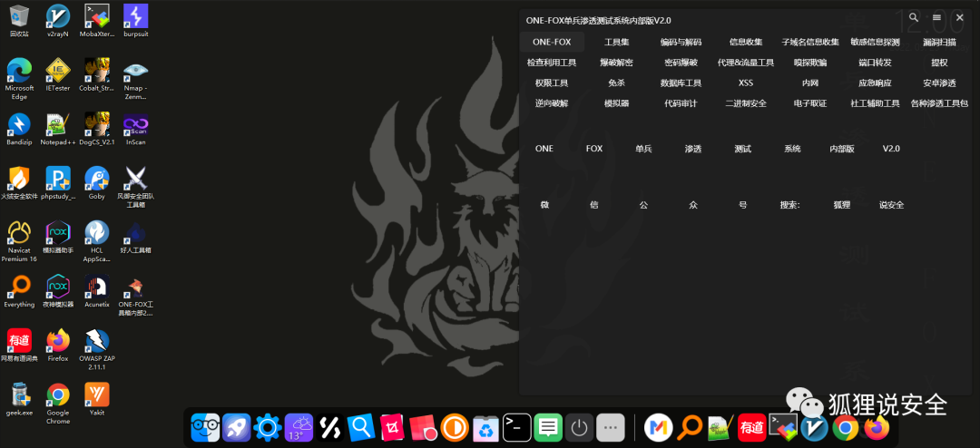Select the 各种渗透工具包 tab
980x448 pixels.
(x=939, y=103)
